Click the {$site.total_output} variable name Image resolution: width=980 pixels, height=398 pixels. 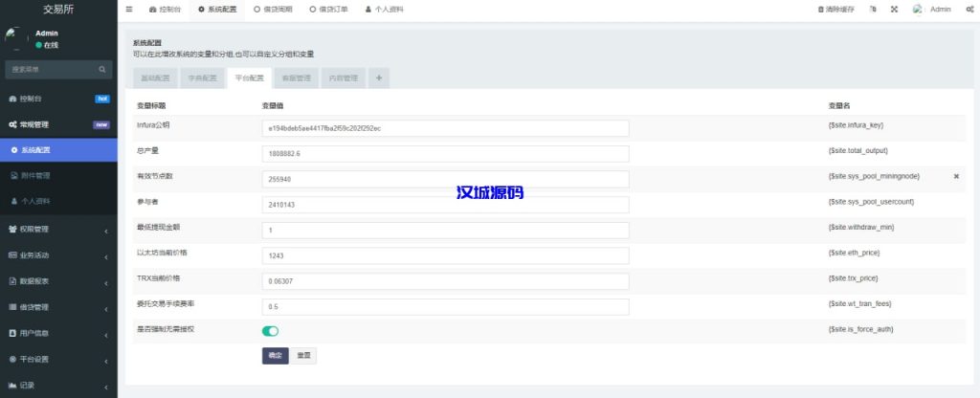[x=858, y=150]
